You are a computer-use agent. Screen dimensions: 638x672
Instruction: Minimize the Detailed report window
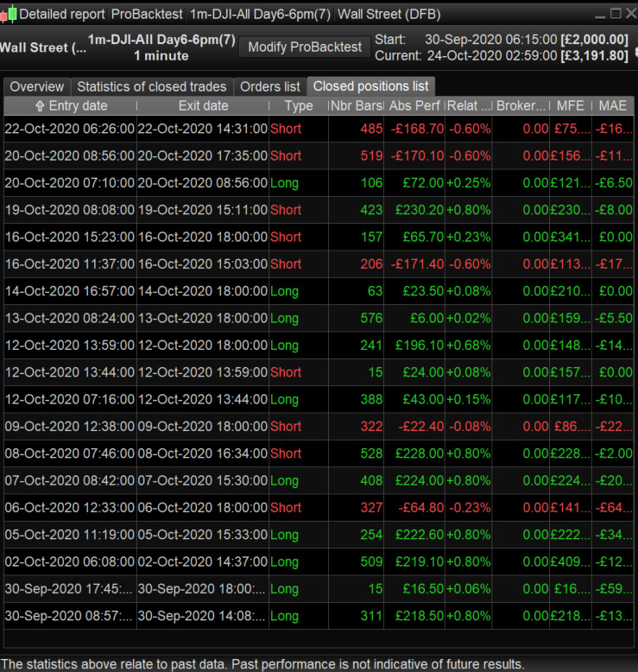point(600,16)
